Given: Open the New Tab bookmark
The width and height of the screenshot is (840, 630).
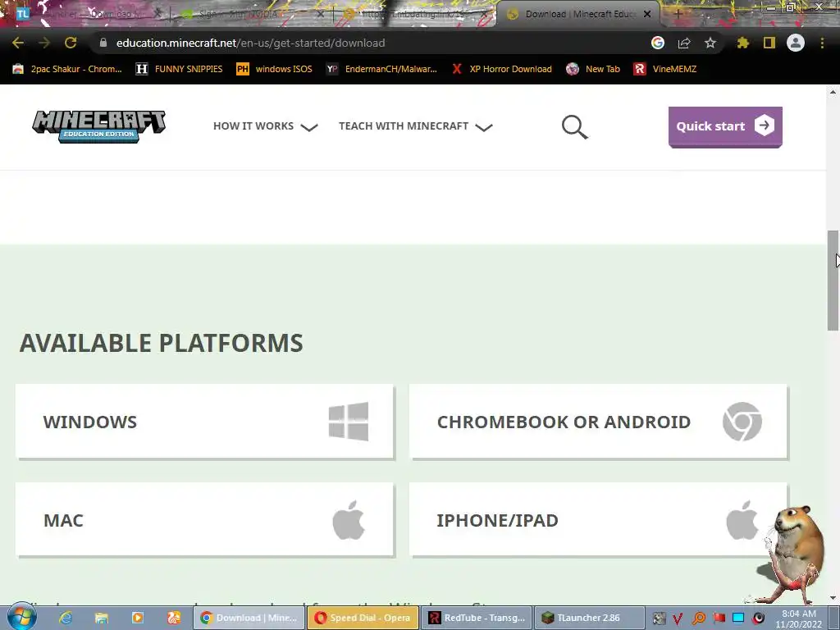Looking at the screenshot, I should pos(593,69).
